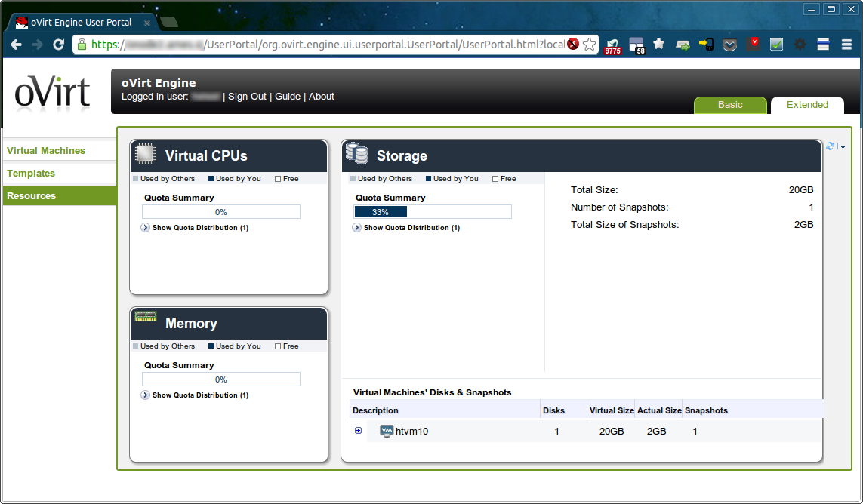Switch to the Extended tab
Viewport: 863px width, 504px height.
coord(807,105)
